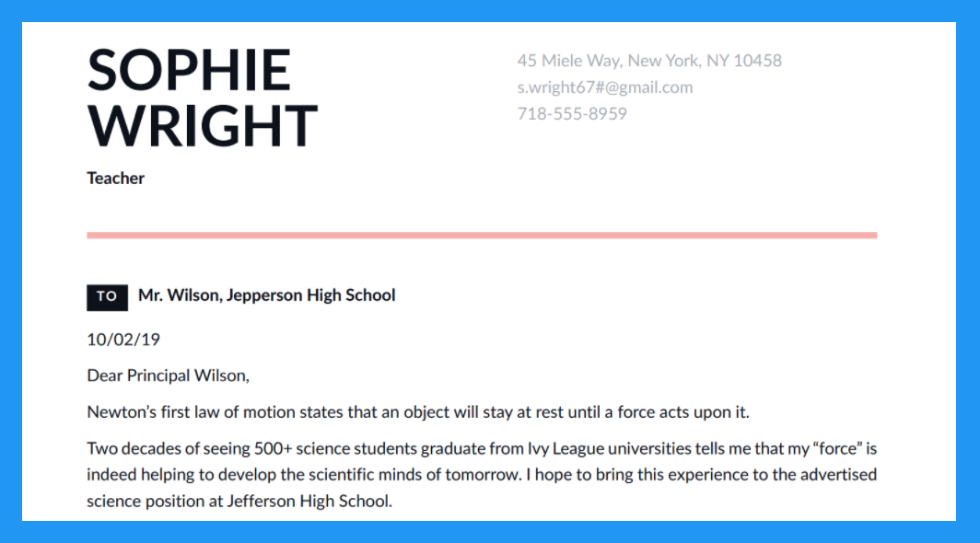This screenshot has width=980, height=543.
Task: Click the blue border frame at top
Action: [x=490, y=11]
